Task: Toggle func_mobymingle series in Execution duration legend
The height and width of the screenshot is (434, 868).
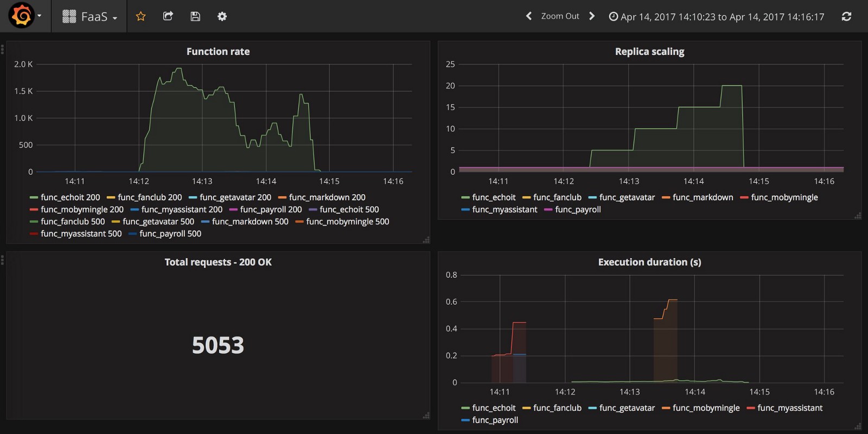Action: click(x=706, y=408)
